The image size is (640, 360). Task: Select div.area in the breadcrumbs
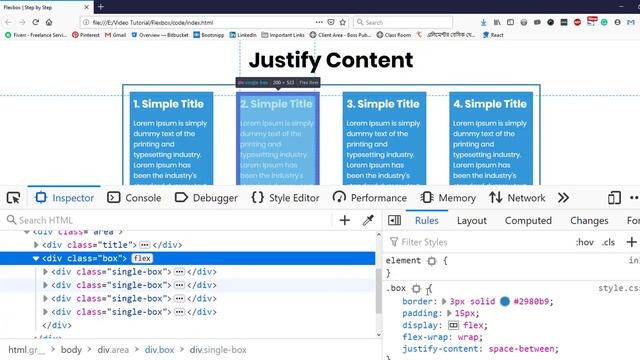(x=113, y=350)
